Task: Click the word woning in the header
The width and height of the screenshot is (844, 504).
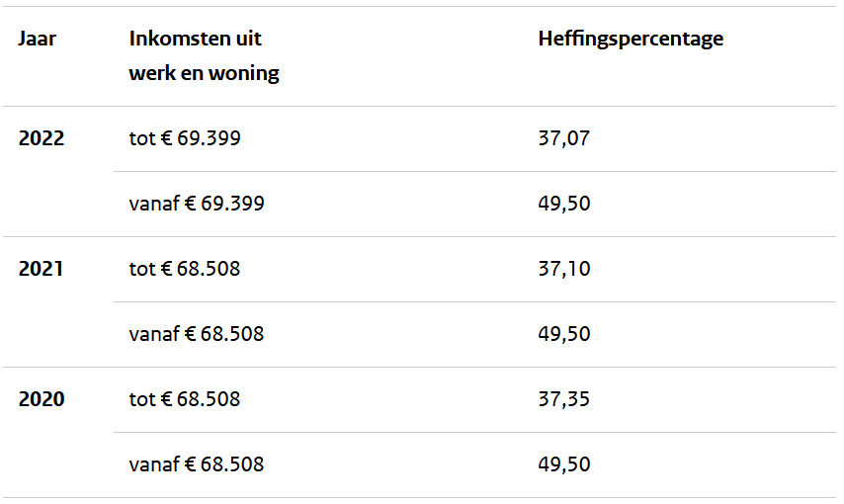Action: tap(244, 74)
